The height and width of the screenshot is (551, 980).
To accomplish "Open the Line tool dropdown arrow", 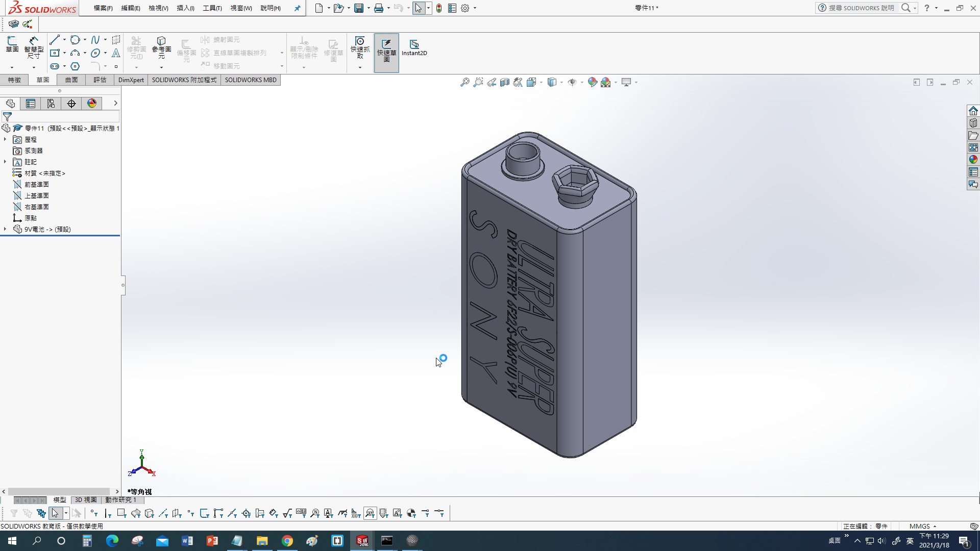I will point(64,40).
